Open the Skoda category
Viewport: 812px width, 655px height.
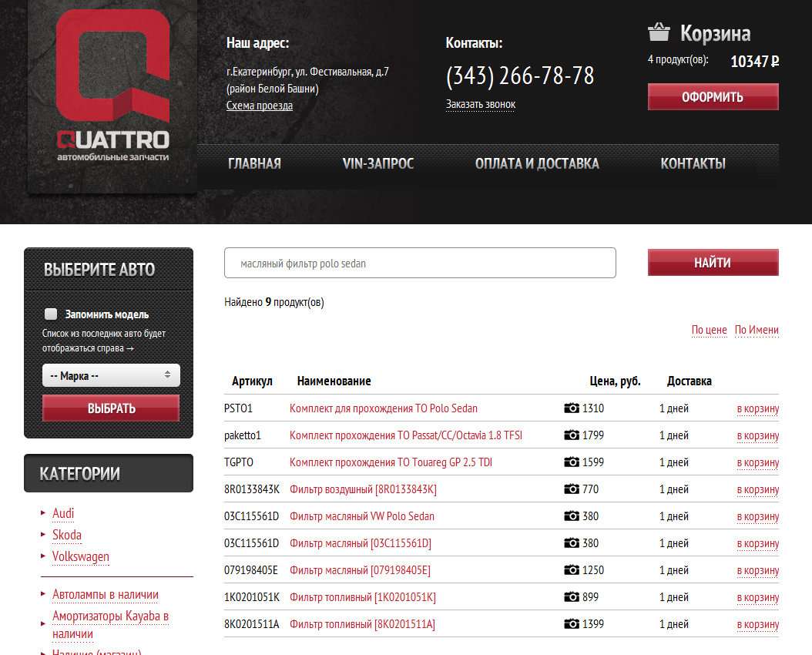[x=67, y=535]
